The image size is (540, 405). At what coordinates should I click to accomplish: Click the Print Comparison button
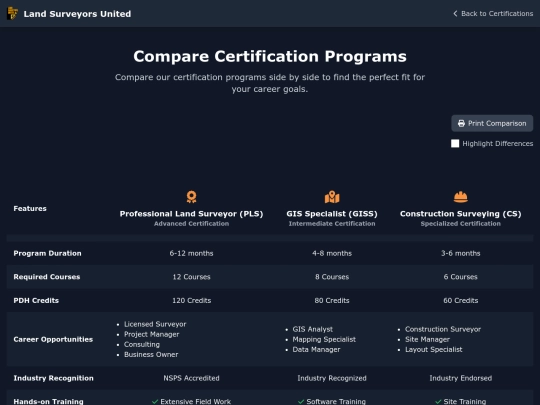click(492, 123)
